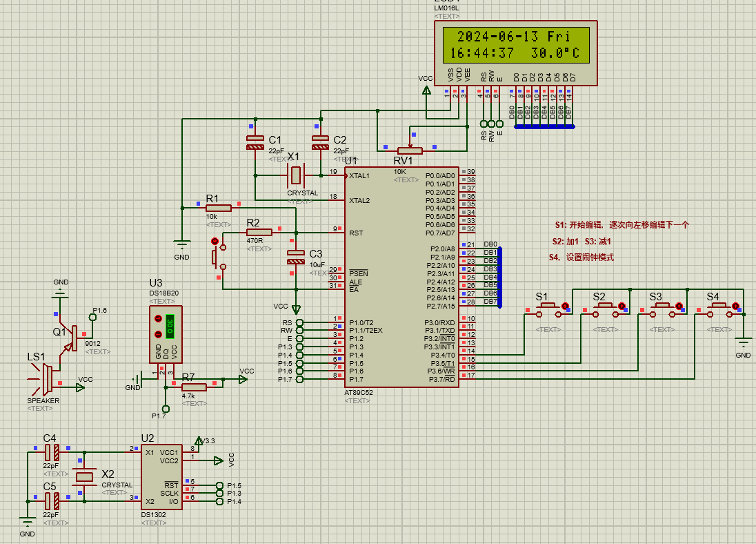Click the LCD date line 2024-06-13 Fri
Image resolution: width=756 pixels, height=544 pixels.
click(514, 37)
